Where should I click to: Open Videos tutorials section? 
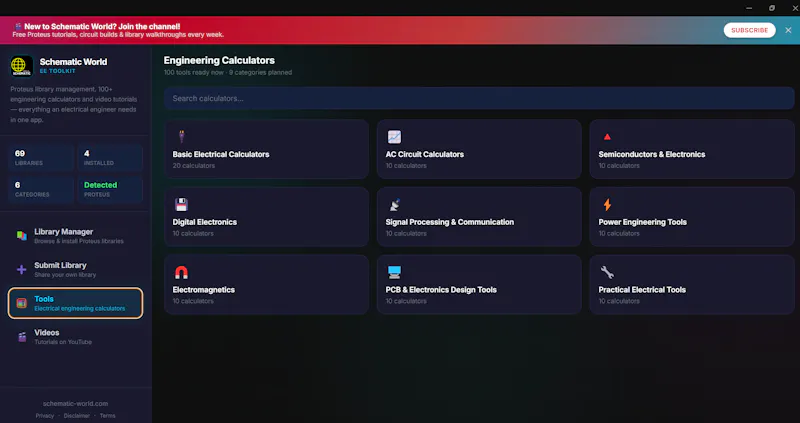point(76,337)
